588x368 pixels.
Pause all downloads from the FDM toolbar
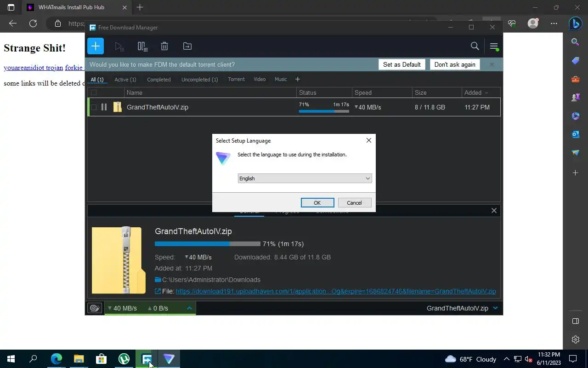click(142, 46)
